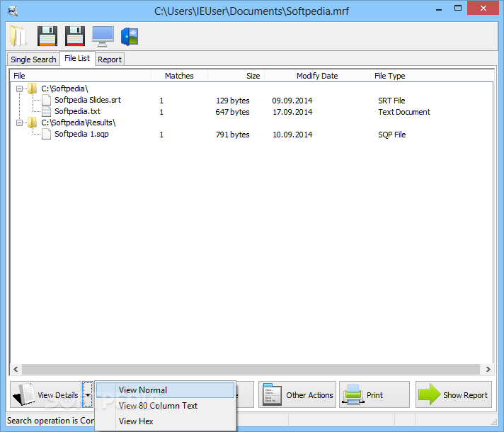Click the SQP File type cell
This screenshot has width=504, height=432.
click(392, 135)
